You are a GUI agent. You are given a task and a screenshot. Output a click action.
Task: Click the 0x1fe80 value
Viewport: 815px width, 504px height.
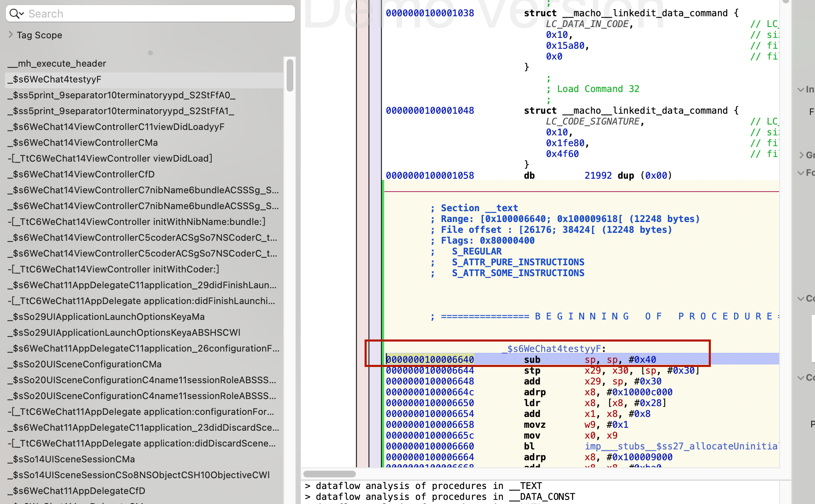point(565,143)
